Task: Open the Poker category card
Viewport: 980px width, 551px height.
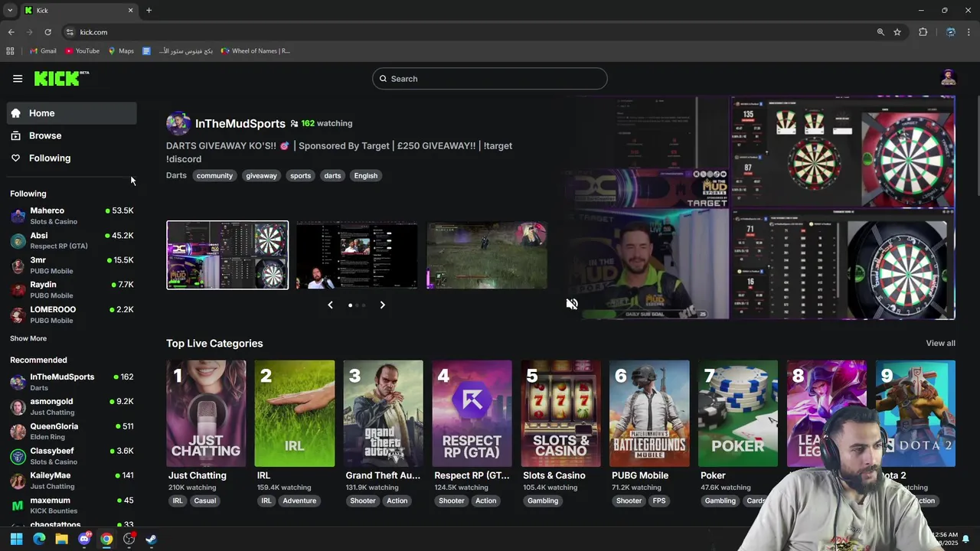Action: [738, 413]
